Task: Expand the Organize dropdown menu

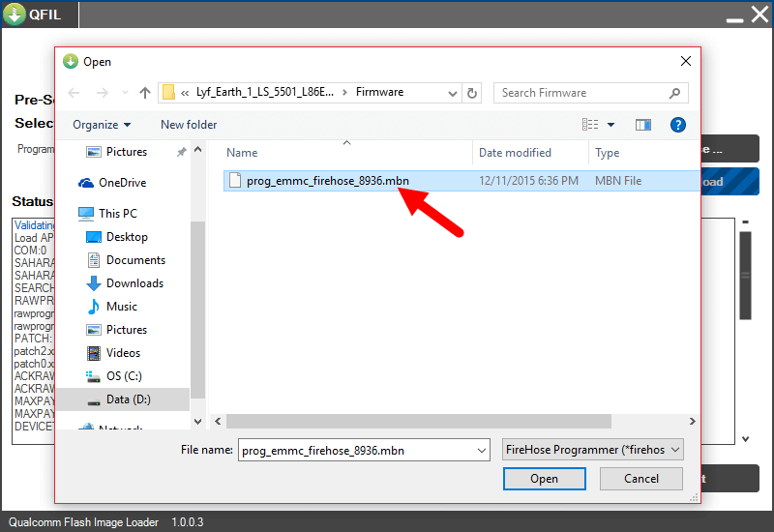Action: coord(102,125)
